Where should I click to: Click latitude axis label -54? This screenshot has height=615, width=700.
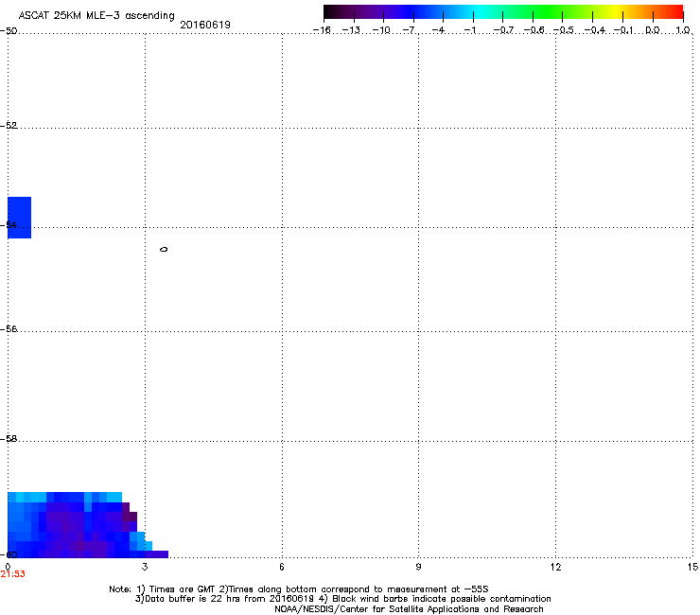coord(9,224)
